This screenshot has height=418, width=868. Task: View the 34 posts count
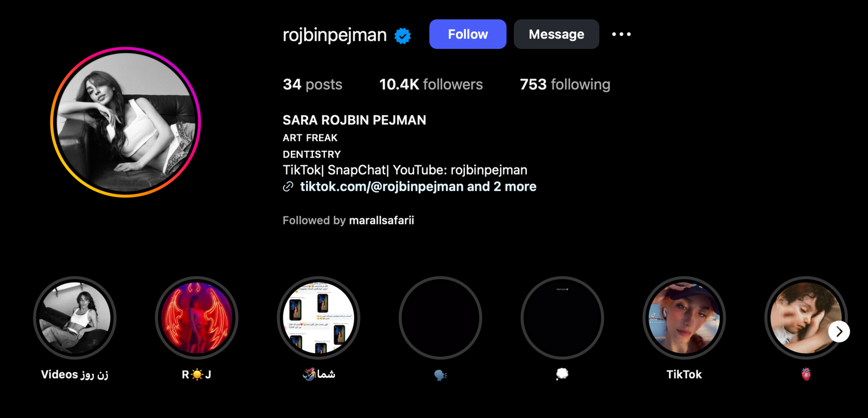coord(312,85)
